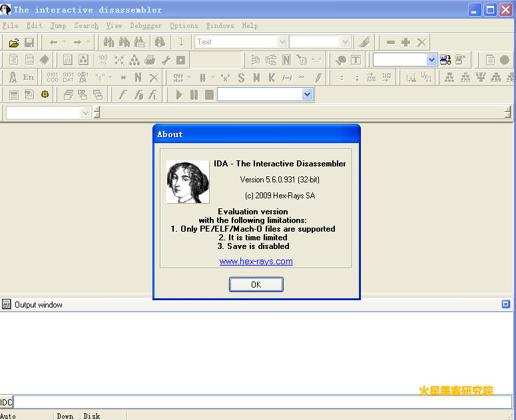Click the plus icon in top toolbar
516x420 pixels.
(405, 42)
